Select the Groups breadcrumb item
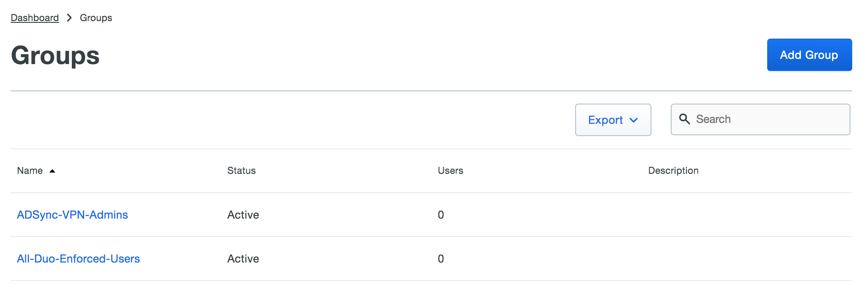 coord(96,18)
